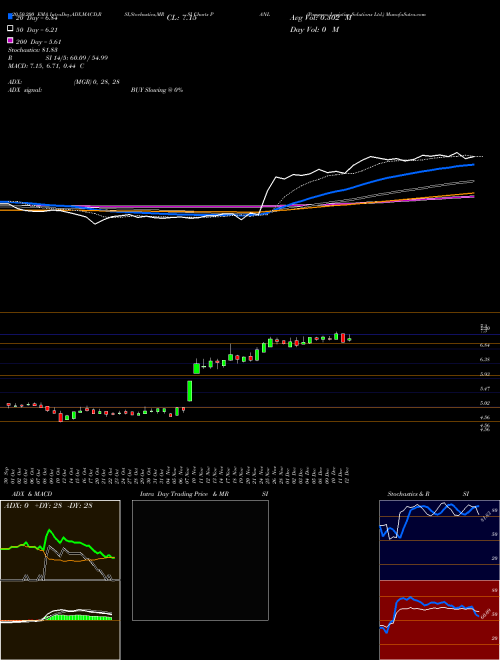The width and height of the screenshot is (500, 660).
Task: Click the last candlestick on the price chart
Action: coord(349,338)
